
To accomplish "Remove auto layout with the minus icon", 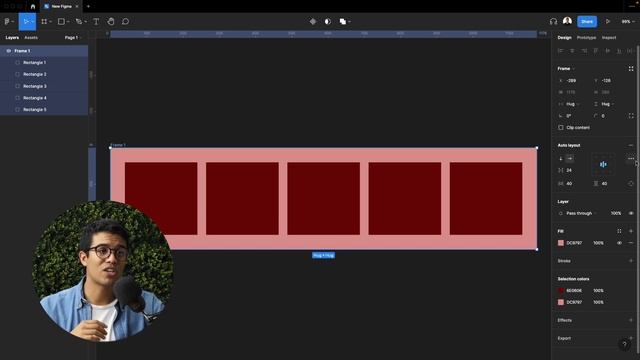I will 631,145.
